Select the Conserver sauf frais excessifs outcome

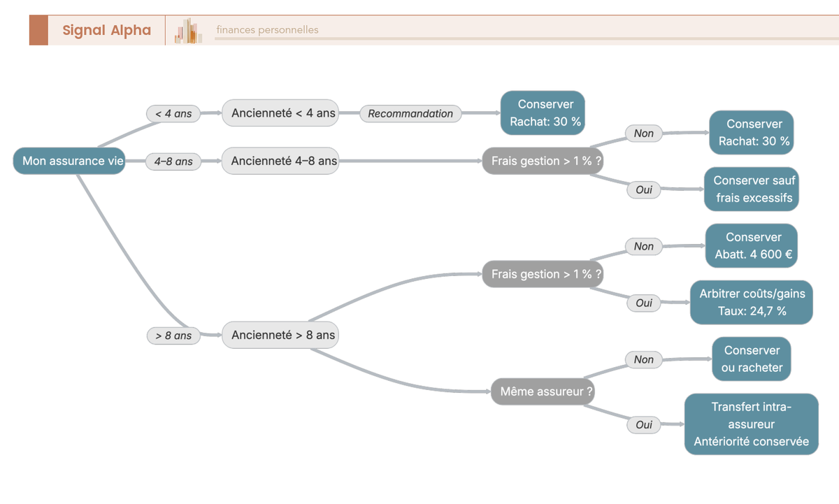(752, 189)
